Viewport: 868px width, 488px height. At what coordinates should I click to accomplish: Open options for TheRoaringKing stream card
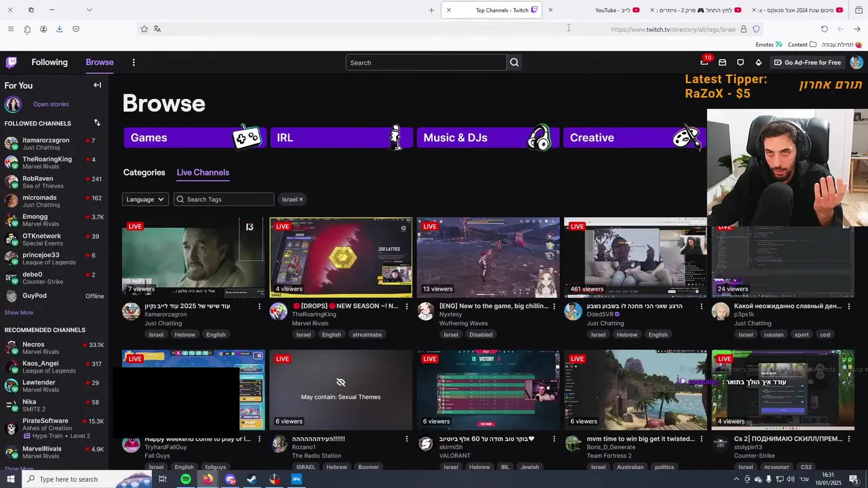[x=407, y=306]
